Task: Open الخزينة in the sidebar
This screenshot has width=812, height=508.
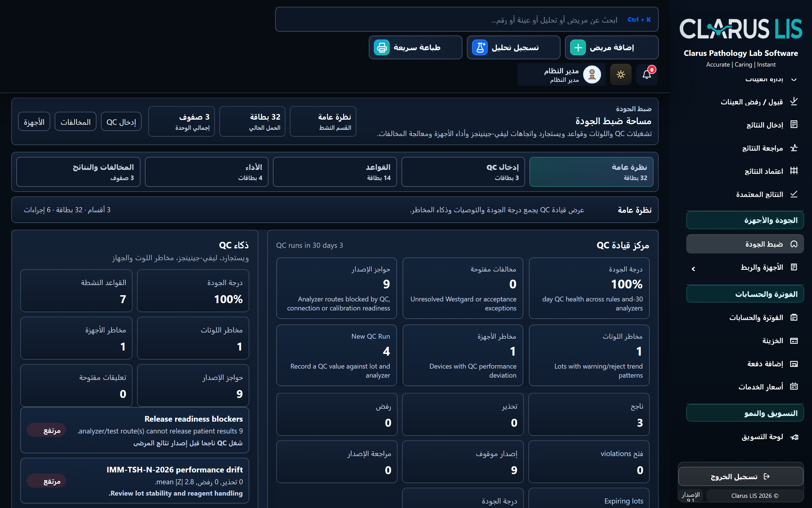Action: [x=745, y=341]
